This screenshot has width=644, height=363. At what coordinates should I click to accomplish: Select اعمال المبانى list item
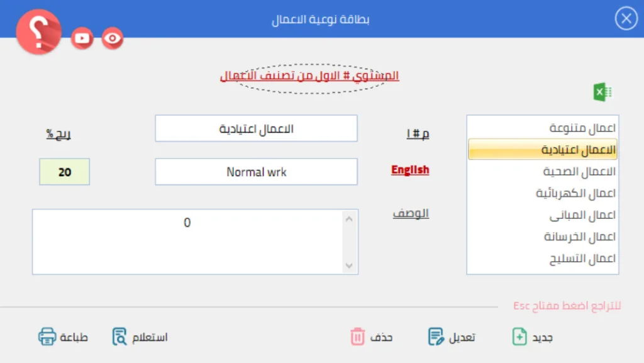(x=582, y=215)
